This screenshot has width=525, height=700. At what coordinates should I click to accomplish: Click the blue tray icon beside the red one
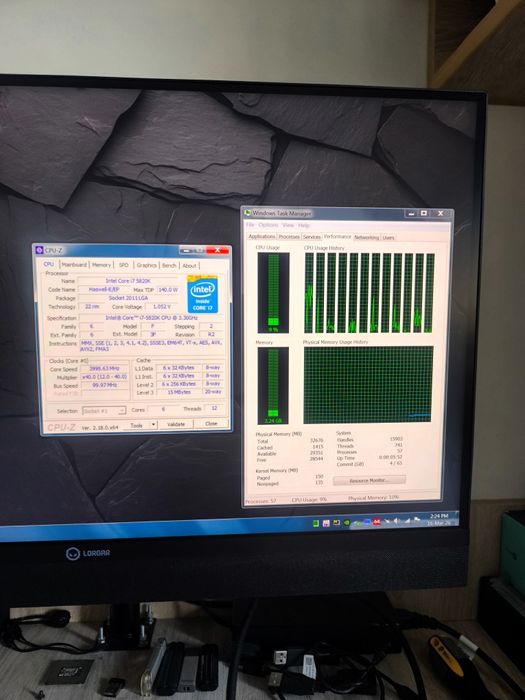pyautogui.click(x=367, y=521)
